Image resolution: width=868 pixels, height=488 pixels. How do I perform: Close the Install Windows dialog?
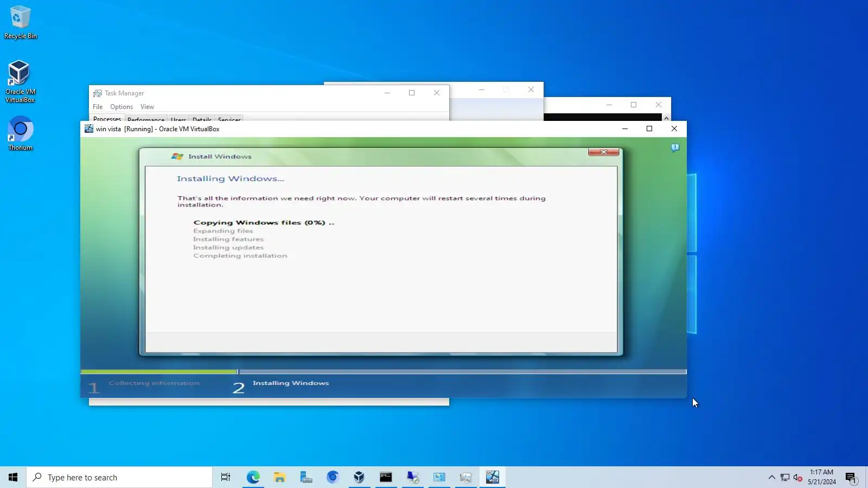[x=603, y=152]
